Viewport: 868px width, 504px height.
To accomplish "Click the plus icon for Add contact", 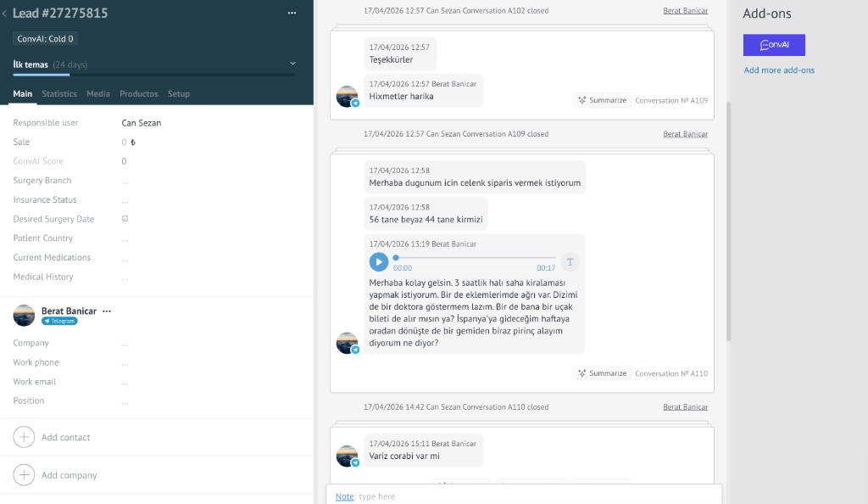I will point(24,437).
